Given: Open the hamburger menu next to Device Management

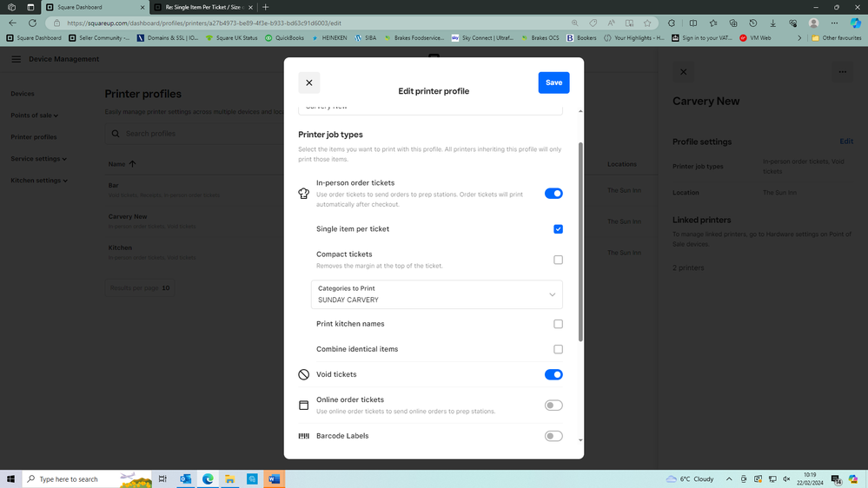Looking at the screenshot, I should 16,59.
